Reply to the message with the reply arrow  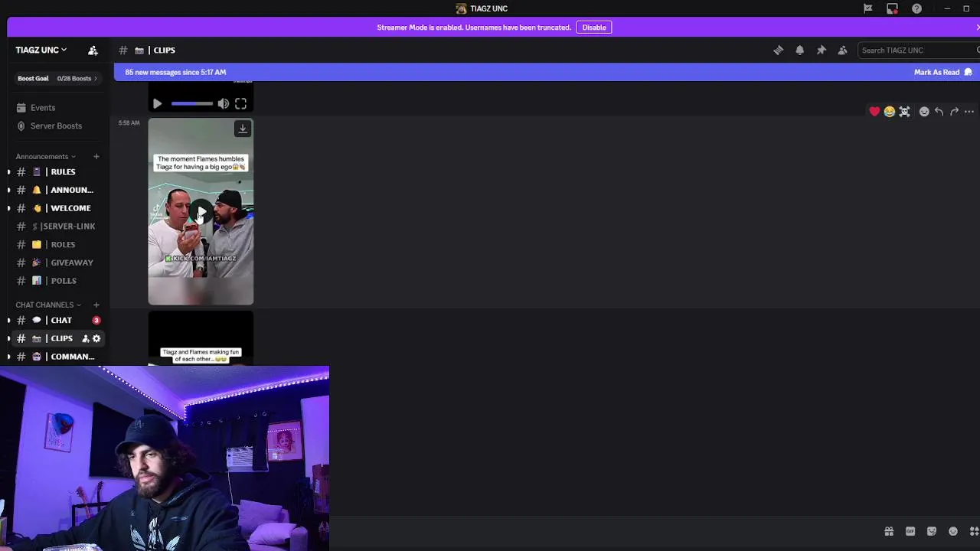click(x=939, y=112)
